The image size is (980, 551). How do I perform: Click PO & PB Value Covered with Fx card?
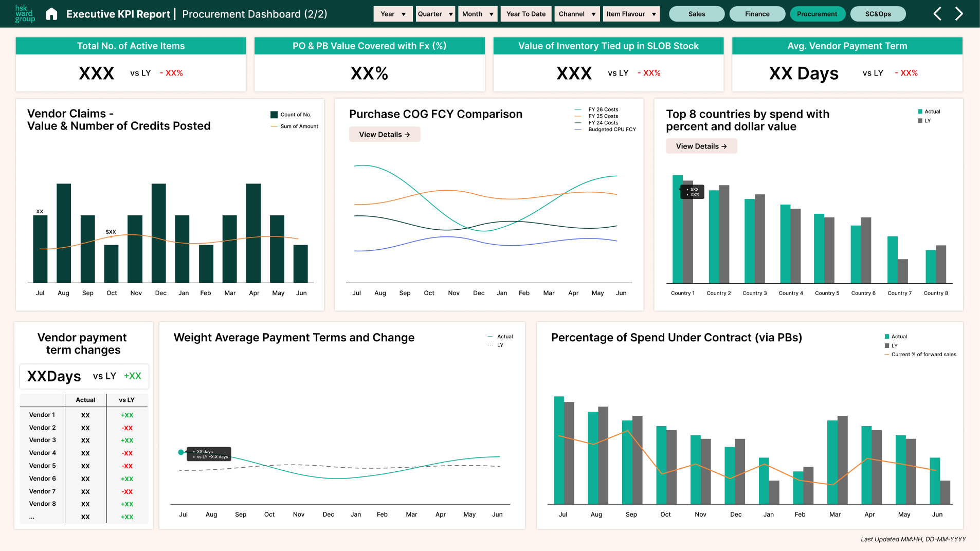369,64
